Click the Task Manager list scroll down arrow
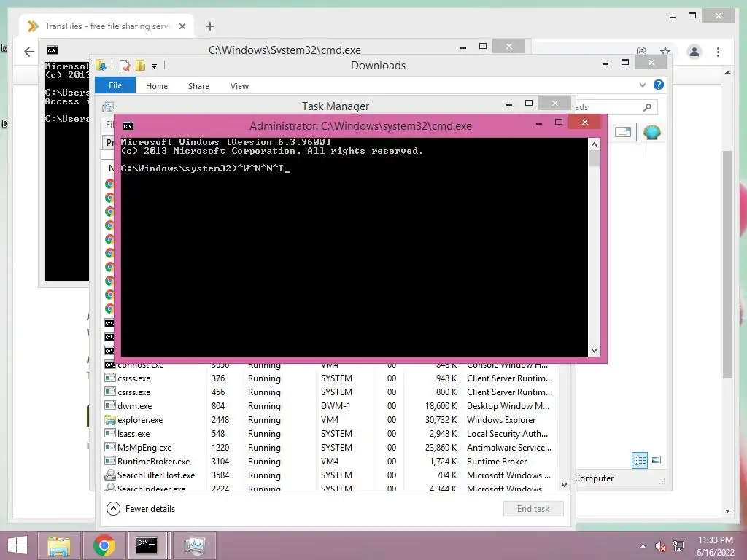The height and width of the screenshot is (560, 747). click(564, 485)
